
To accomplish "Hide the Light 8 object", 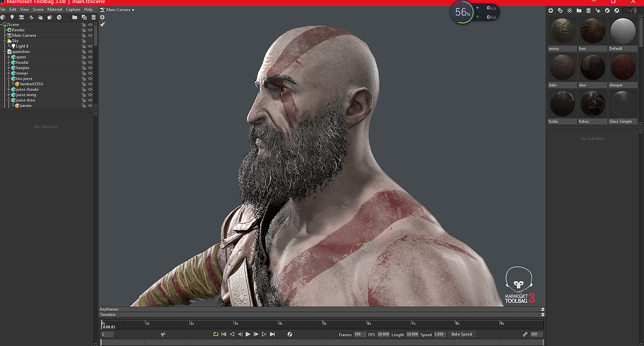I will coord(91,46).
